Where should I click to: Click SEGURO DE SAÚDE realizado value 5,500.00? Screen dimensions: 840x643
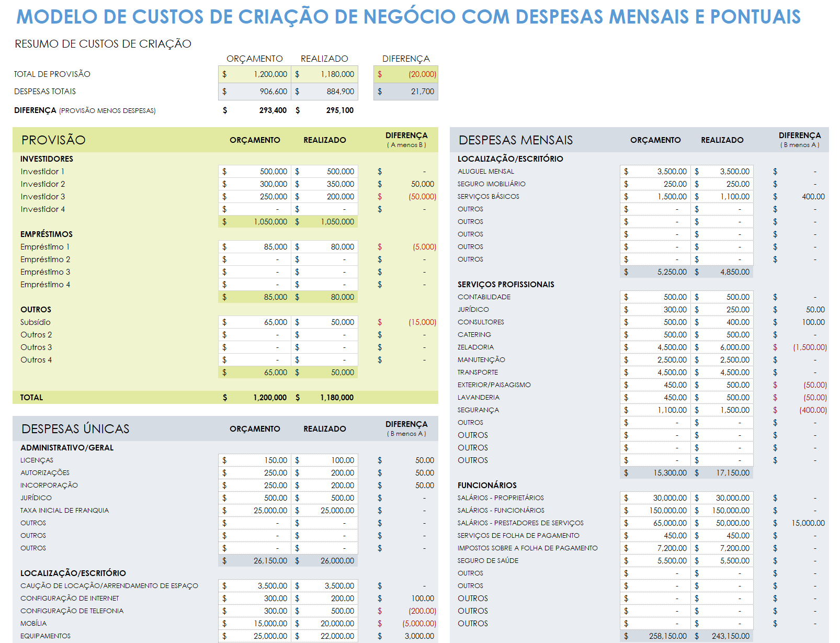tap(722, 561)
